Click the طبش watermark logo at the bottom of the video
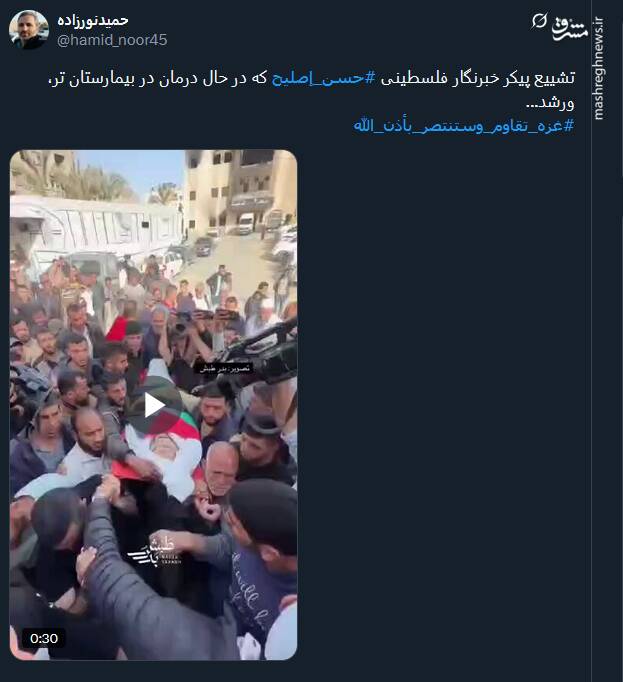 pyautogui.click(x=154, y=551)
